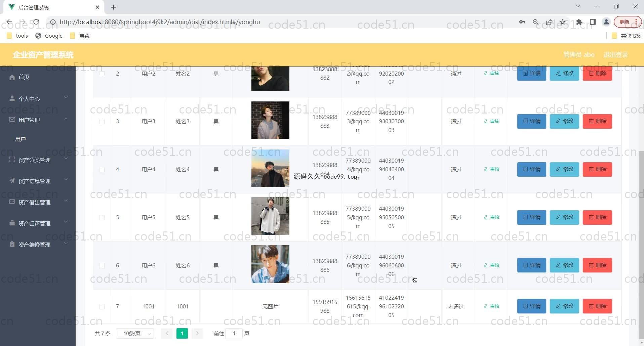
Task: Expand 资产维修管理 in sidebar
Action: (x=38, y=244)
